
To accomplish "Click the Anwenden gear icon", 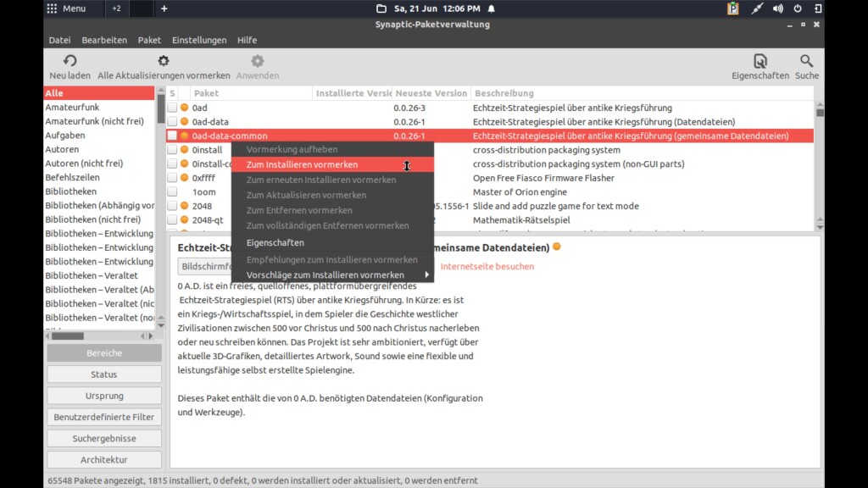I will tap(258, 60).
